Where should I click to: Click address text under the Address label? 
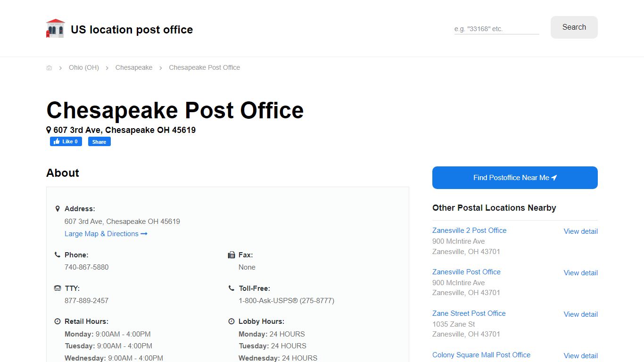click(x=122, y=222)
